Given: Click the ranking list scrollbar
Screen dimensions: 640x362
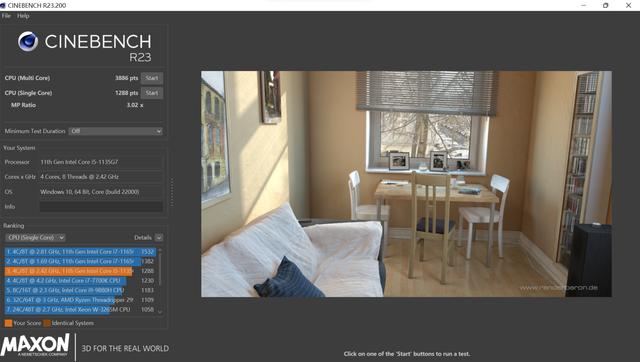Looking at the screenshot, I should click(160, 269).
